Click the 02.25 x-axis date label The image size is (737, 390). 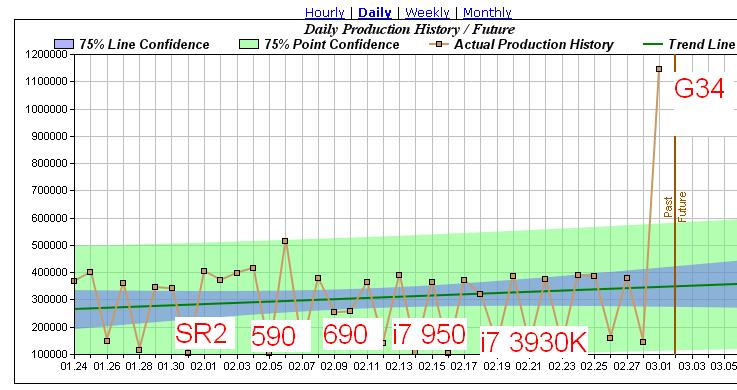point(594,366)
